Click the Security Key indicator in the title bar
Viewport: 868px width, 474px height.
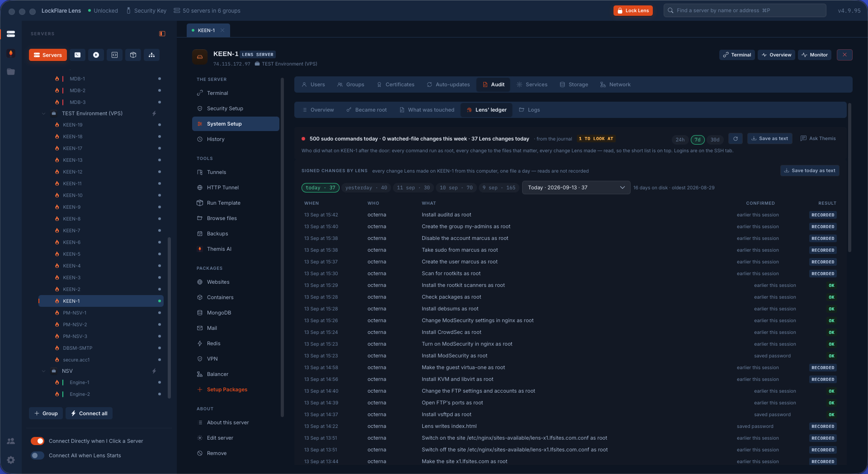tap(146, 10)
